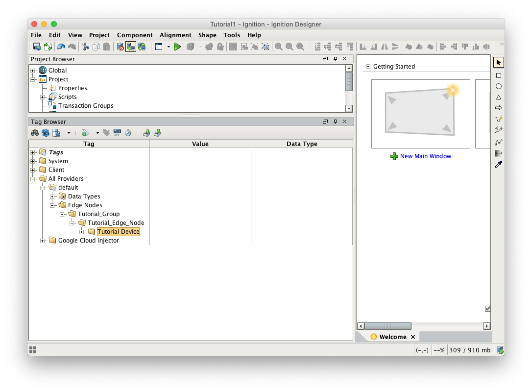Switch to the Welcome tab
This screenshot has height=392, width=532.
tap(392, 337)
